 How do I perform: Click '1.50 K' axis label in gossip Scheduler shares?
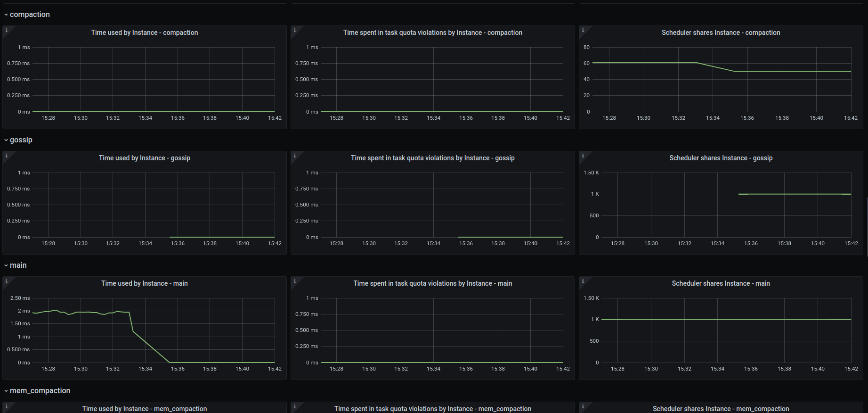[x=592, y=173]
